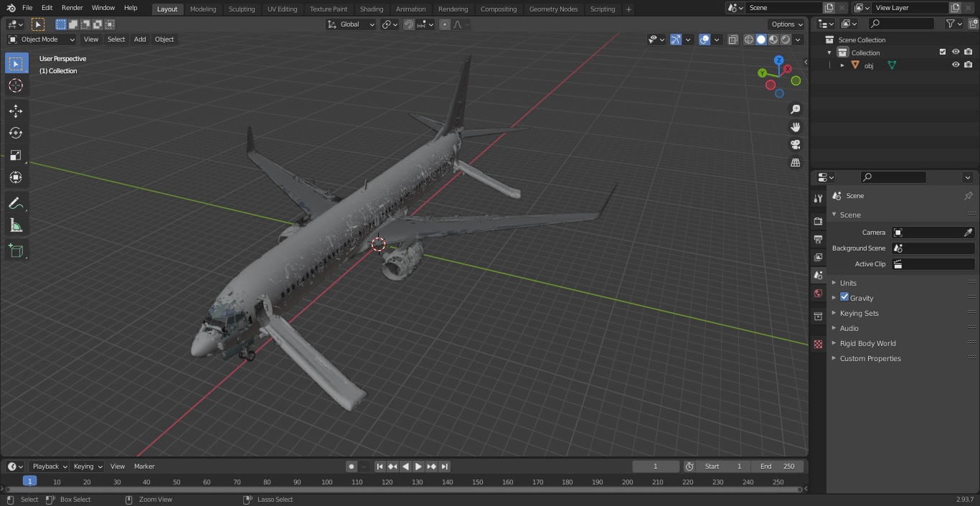
Task: Open the File menu
Action: click(x=27, y=8)
